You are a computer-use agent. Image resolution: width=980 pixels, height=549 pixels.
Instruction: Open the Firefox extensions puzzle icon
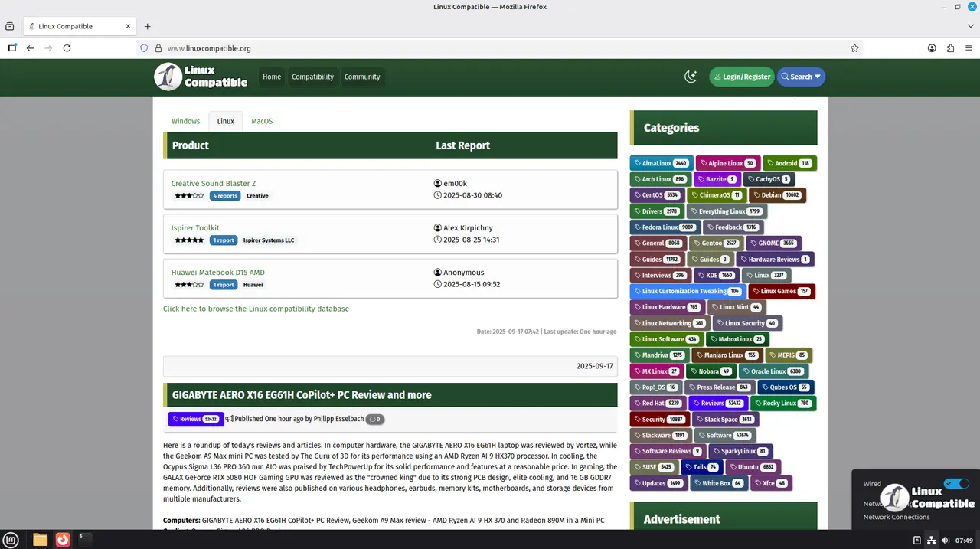point(950,48)
